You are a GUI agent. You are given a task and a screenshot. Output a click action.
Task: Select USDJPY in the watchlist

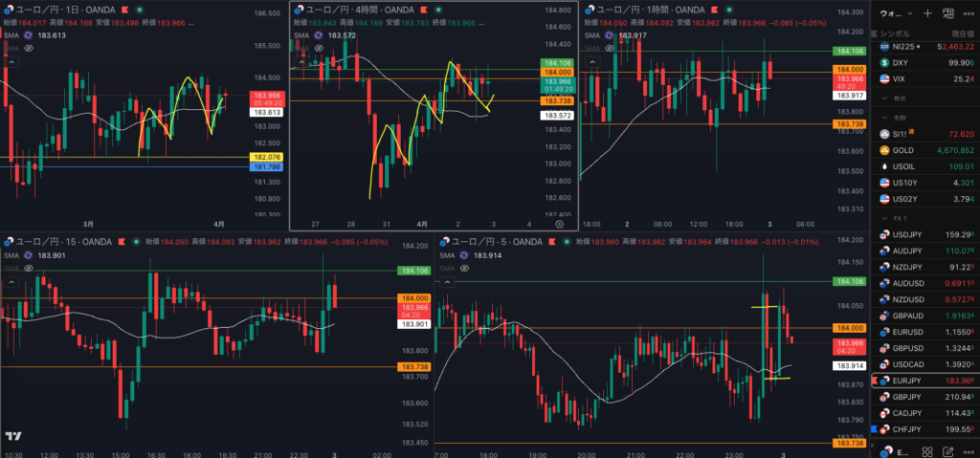tap(908, 234)
